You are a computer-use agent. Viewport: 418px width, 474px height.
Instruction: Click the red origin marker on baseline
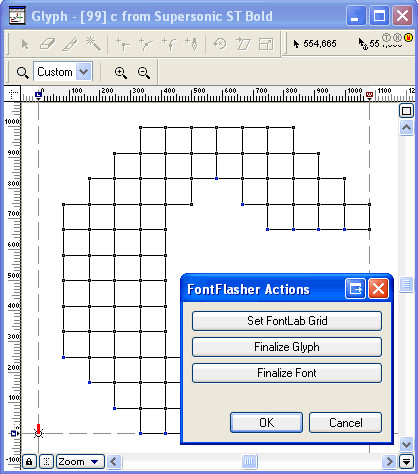[x=38, y=430]
